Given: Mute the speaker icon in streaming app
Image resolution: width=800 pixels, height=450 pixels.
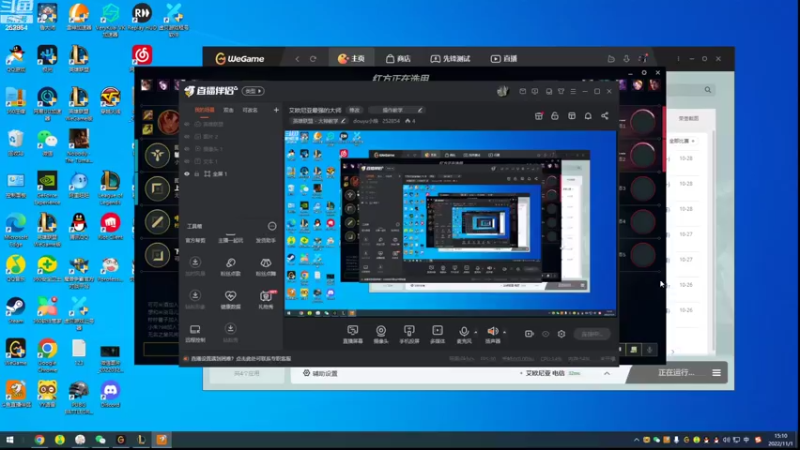Looking at the screenshot, I should (x=492, y=331).
